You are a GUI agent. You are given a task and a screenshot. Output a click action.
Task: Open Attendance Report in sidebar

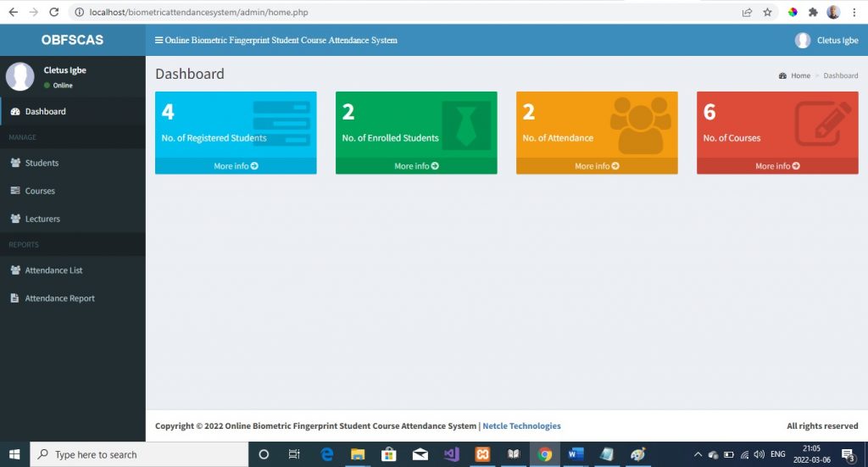(59, 298)
